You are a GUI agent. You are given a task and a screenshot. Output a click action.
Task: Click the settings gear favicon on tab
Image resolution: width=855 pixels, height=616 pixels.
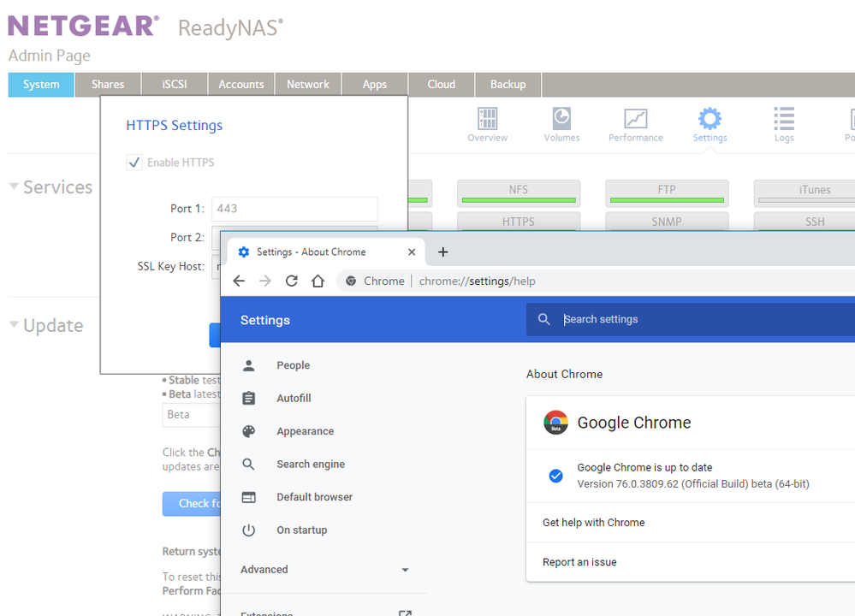(x=244, y=252)
